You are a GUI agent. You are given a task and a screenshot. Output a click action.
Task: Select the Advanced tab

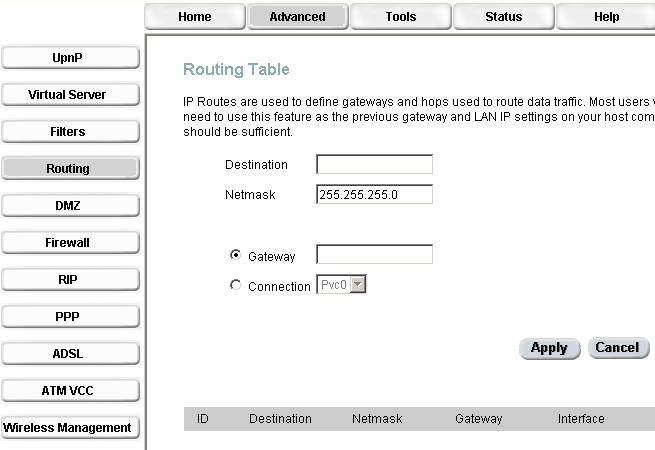(297, 16)
